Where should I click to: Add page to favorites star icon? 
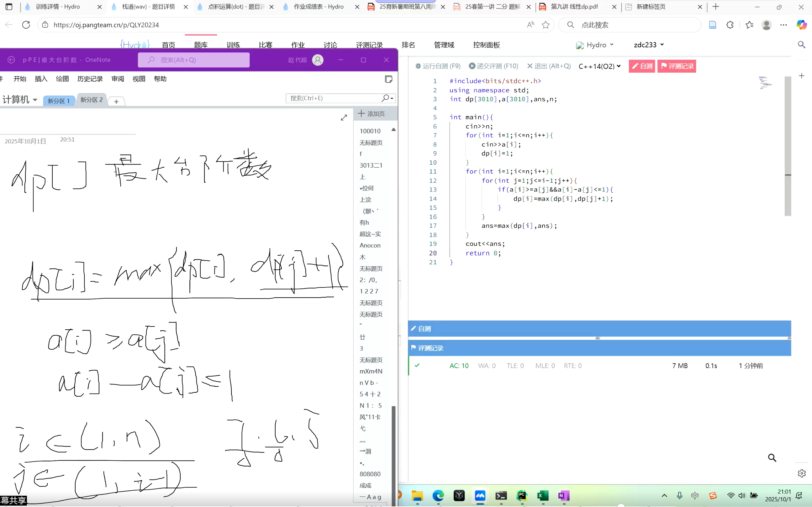tap(546, 25)
